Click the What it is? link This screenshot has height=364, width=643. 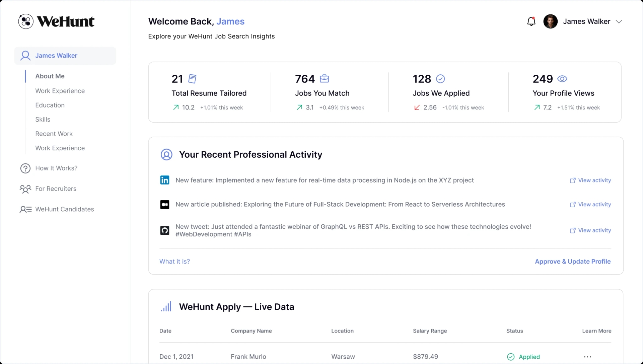point(174,262)
